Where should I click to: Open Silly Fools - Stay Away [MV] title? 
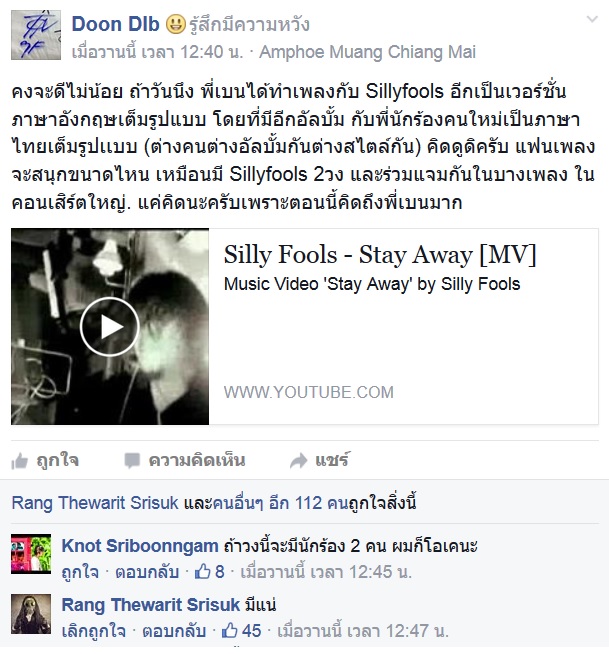click(x=380, y=254)
